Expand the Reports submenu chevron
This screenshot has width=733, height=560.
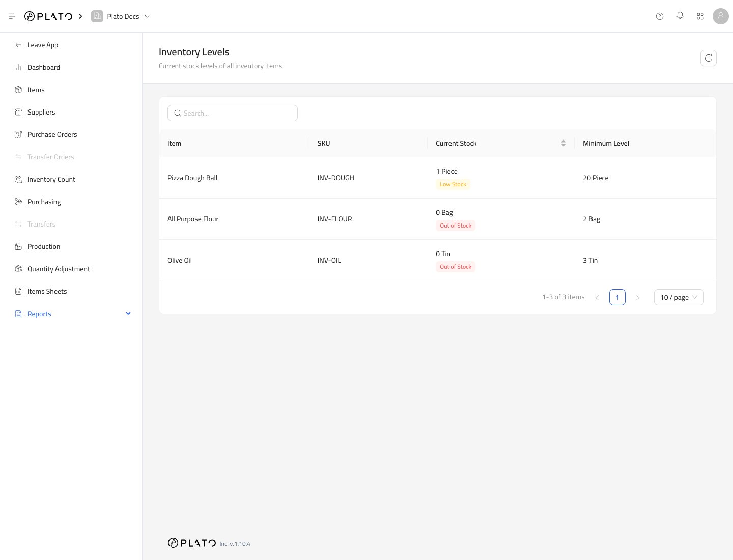pos(128,314)
